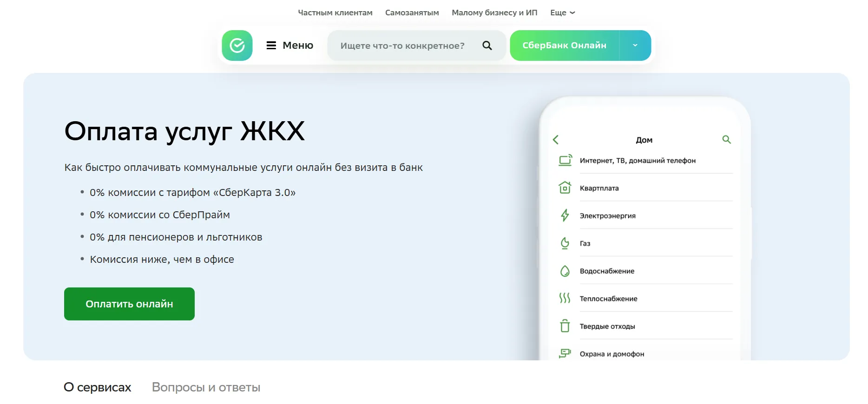Click the Дом title in phone mockup
Image resolution: width=868 pixels, height=404 pixels.
click(x=644, y=140)
